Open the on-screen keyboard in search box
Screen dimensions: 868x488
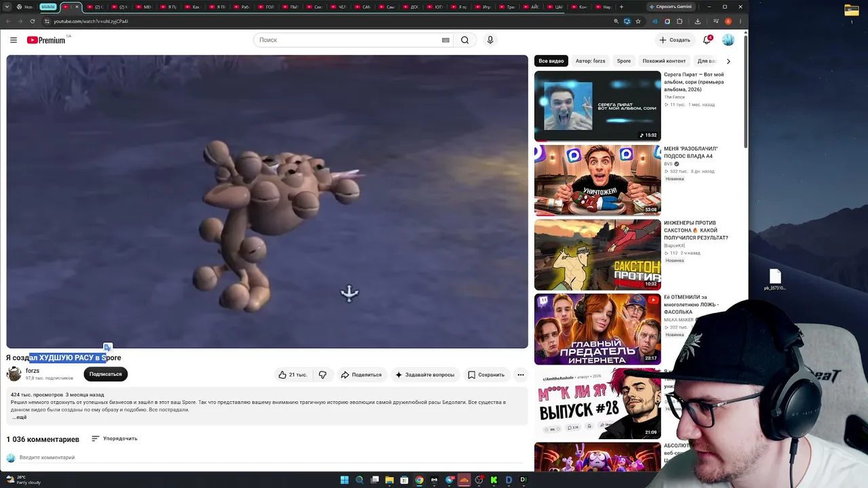446,40
